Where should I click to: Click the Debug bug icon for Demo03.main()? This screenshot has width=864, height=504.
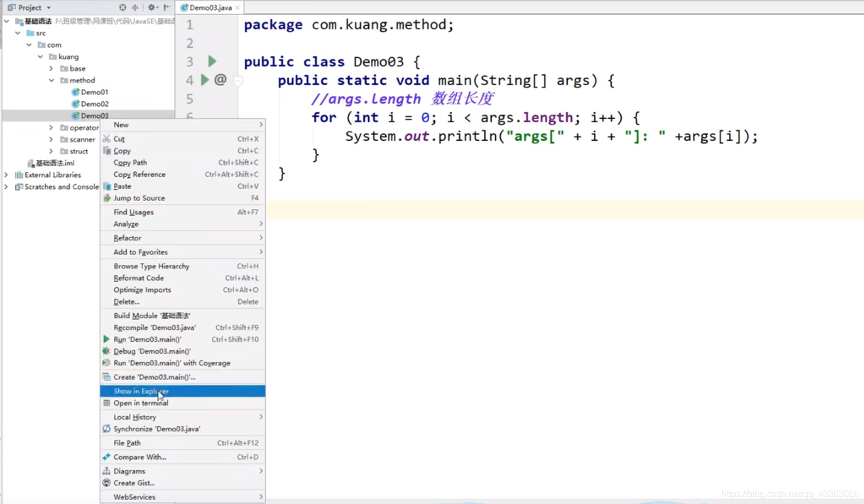coord(106,351)
